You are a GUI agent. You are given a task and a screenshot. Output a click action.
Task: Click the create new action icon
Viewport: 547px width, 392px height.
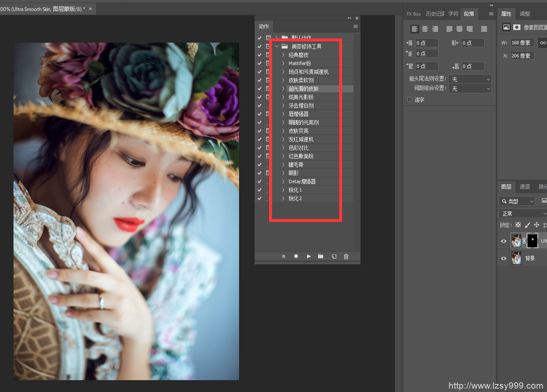click(334, 257)
